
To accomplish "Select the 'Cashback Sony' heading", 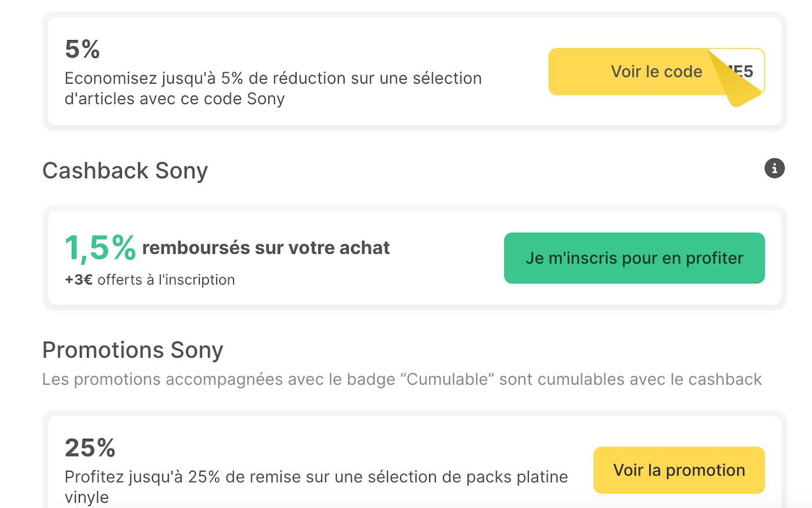I will click(125, 170).
